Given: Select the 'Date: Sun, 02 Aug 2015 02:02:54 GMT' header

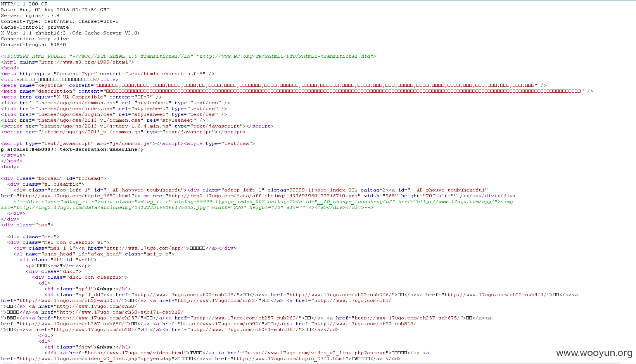Looking at the screenshot, I should pyautogui.click(x=55, y=10).
